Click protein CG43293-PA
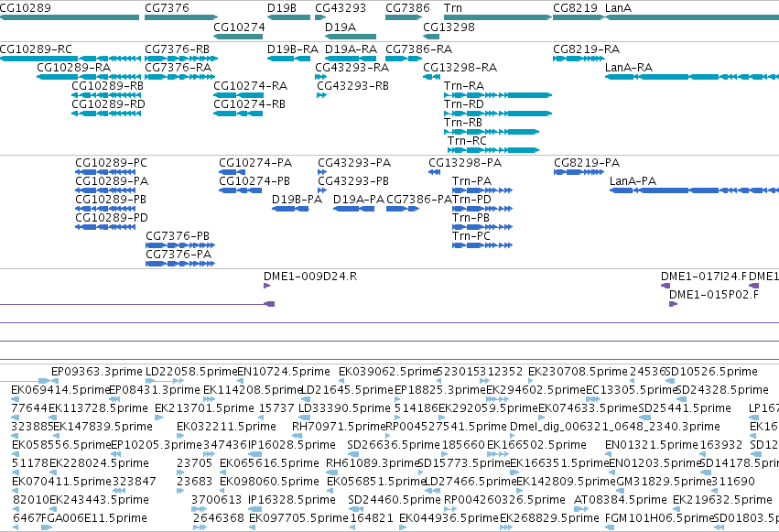 point(354,163)
